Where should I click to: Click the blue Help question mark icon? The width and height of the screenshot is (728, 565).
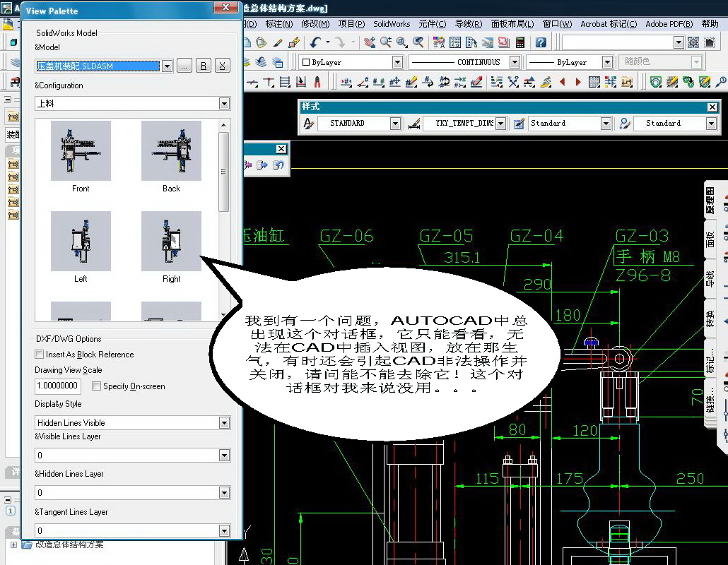click(541, 42)
